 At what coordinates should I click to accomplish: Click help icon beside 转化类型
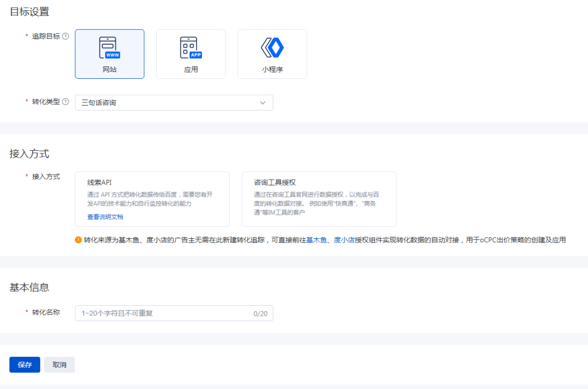click(x=65, y=102)
